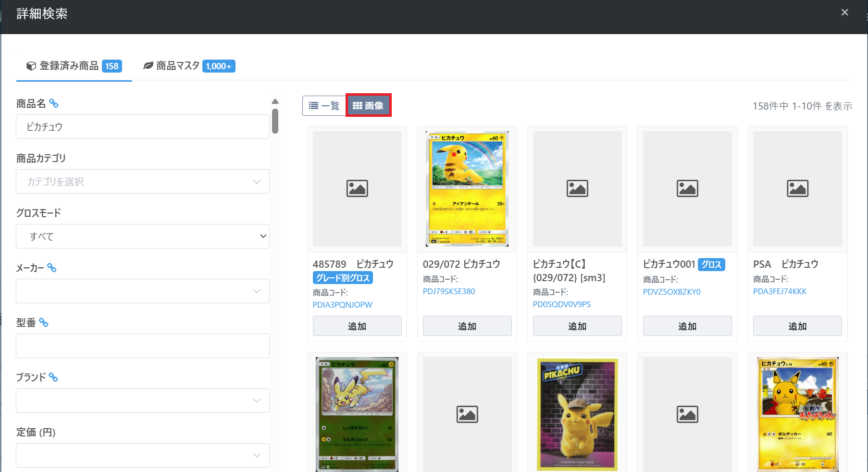This screenshot has height=472, width=868.
Task: Open グロスモード dropdown
Action: pos(143,236)
